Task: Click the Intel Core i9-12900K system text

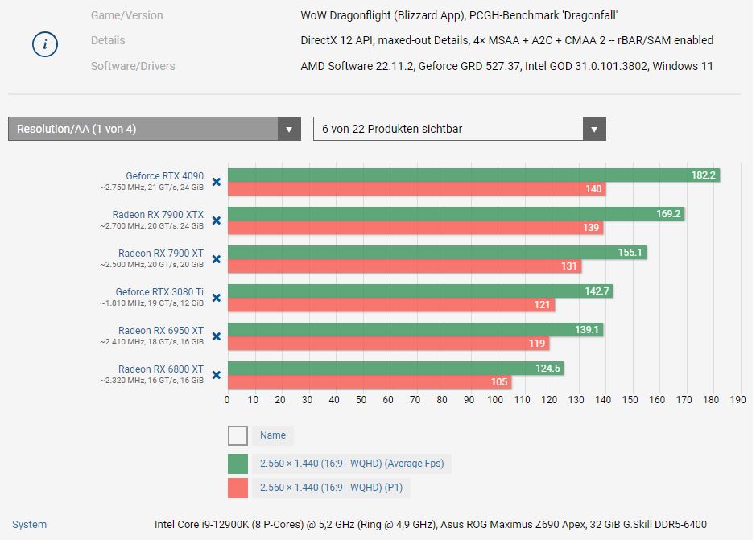Action: click(431, 525)
